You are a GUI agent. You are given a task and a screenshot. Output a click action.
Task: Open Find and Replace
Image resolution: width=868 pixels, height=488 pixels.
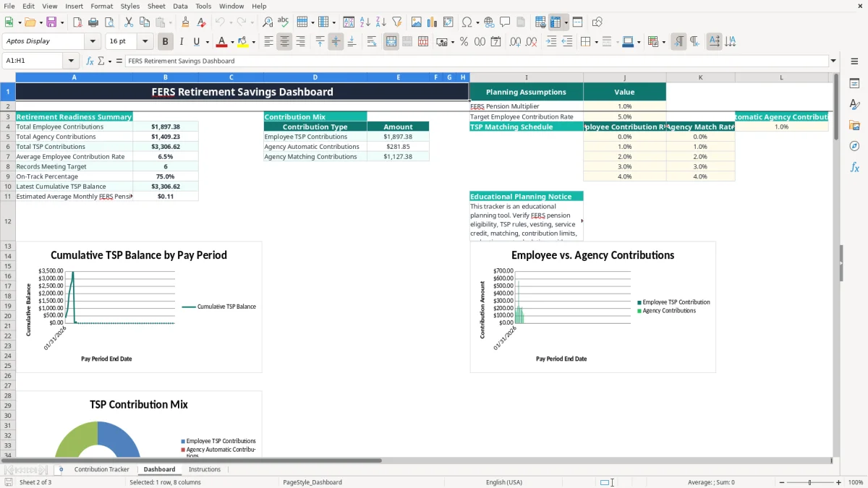[268, 22]
